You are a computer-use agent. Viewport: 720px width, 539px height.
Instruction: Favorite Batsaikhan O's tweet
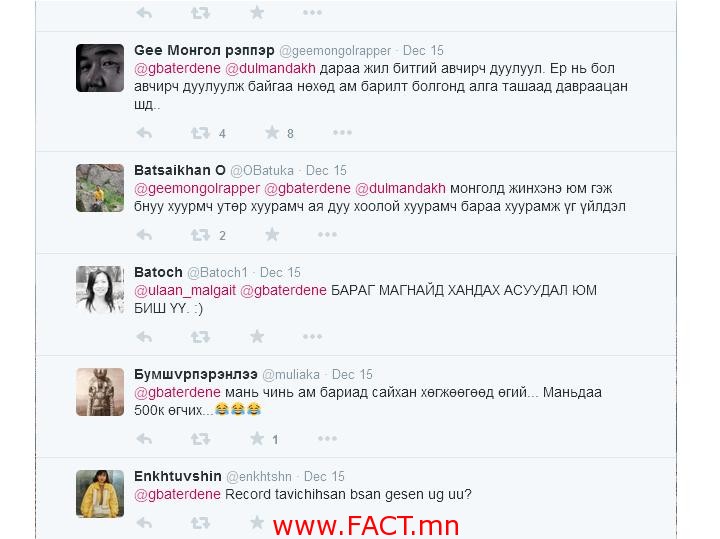(272, 235)
